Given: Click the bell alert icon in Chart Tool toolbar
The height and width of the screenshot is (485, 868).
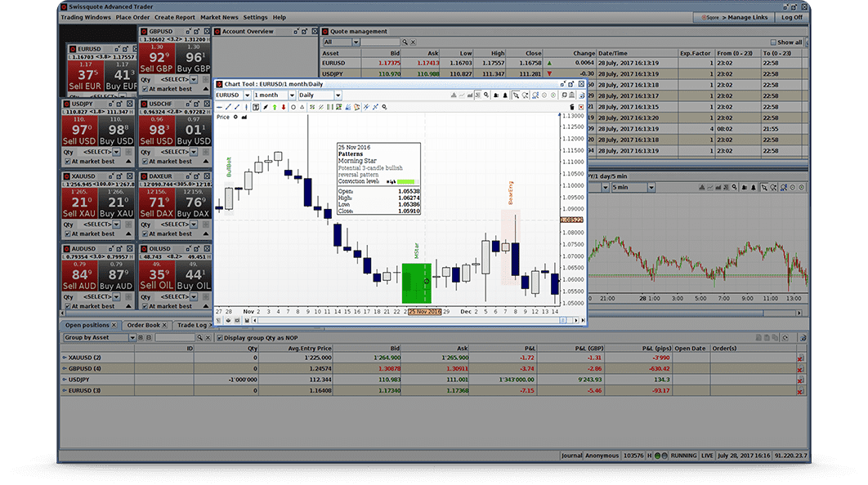Looking at the screenshot, I should click(x=505, y=95).
